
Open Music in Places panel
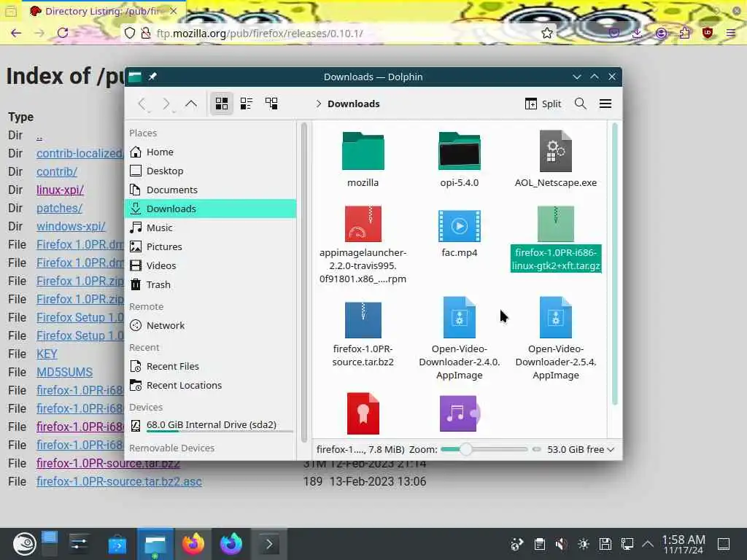point(211,227)
